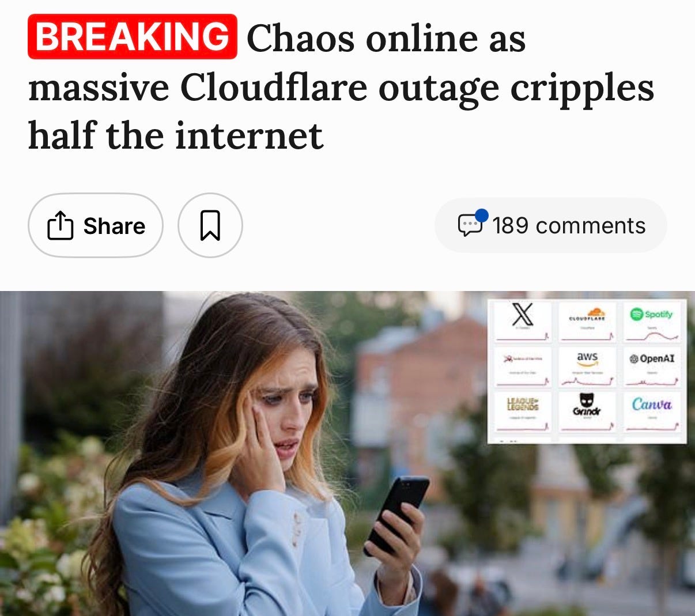Click the red-logo tile left of AWS
The height and width of the screenshot is (616, 695).
[x=522, y=366]
